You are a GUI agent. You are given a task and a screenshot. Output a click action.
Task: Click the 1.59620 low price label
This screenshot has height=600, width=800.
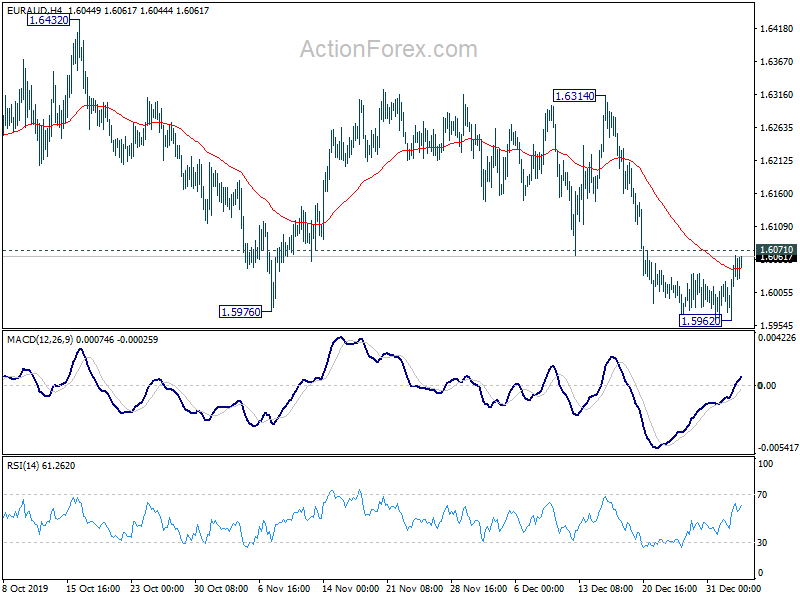click(701, 320)
